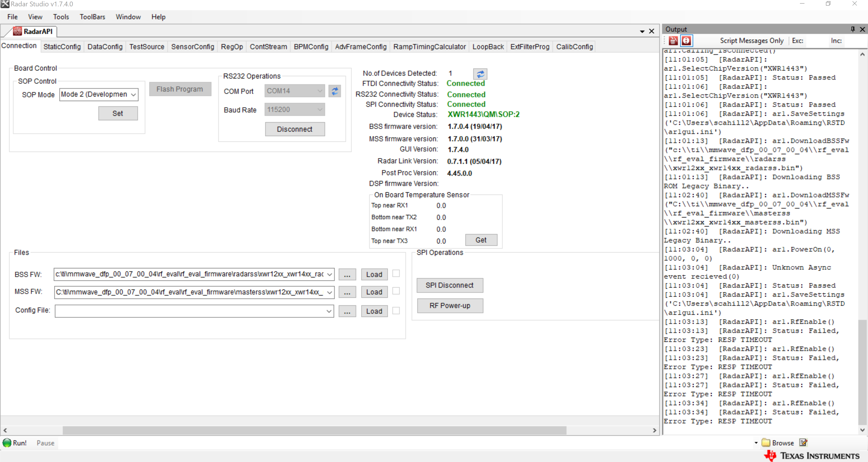Click the RS232 Disconnect button

(294, 129)
